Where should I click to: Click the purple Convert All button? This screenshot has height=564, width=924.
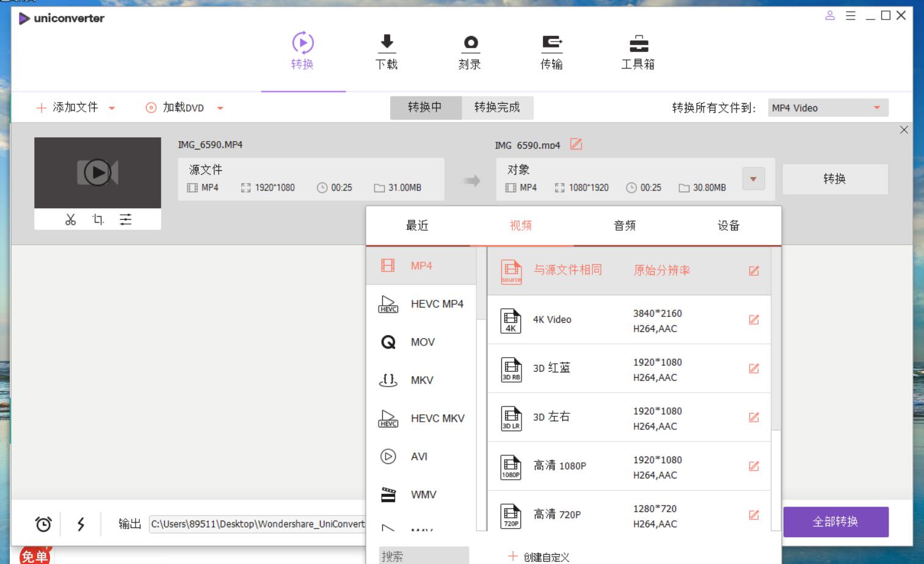click(835, 522)
